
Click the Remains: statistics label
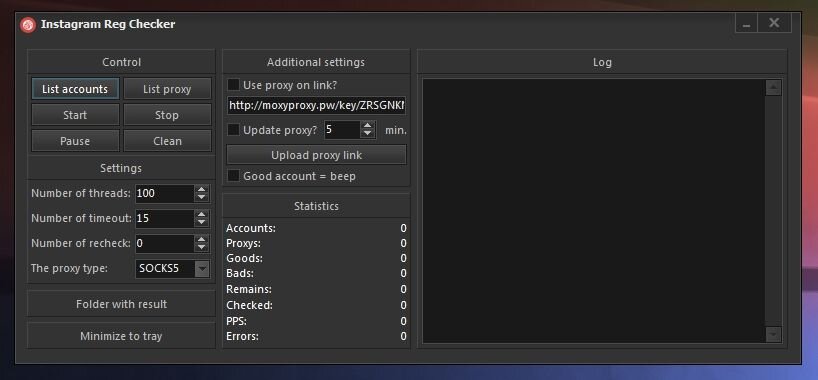(x=249, y=289)
